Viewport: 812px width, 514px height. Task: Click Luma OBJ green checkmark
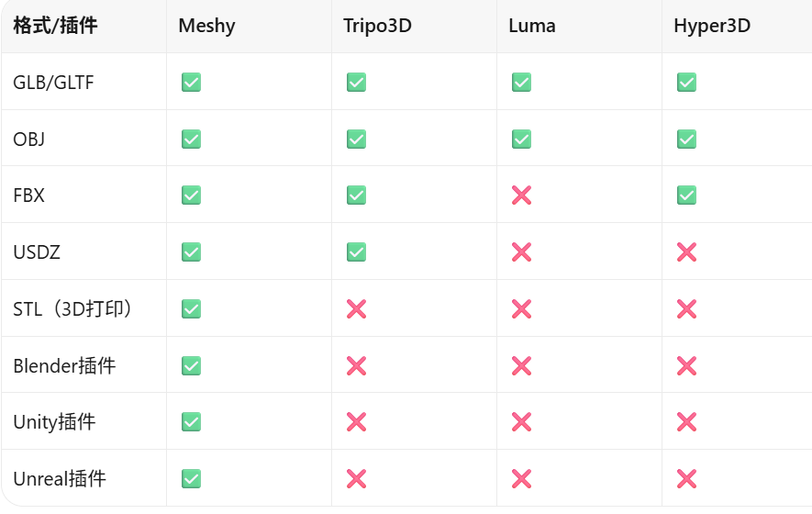pos(521,139)
